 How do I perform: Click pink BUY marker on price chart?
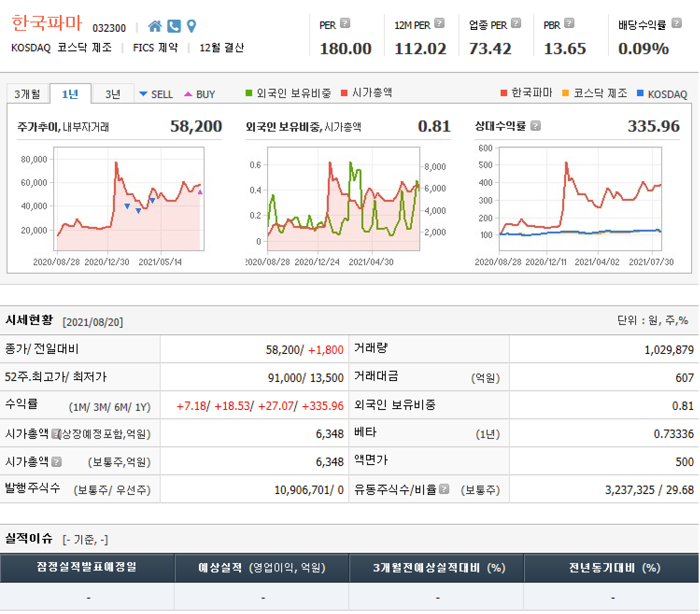(200, 192)
